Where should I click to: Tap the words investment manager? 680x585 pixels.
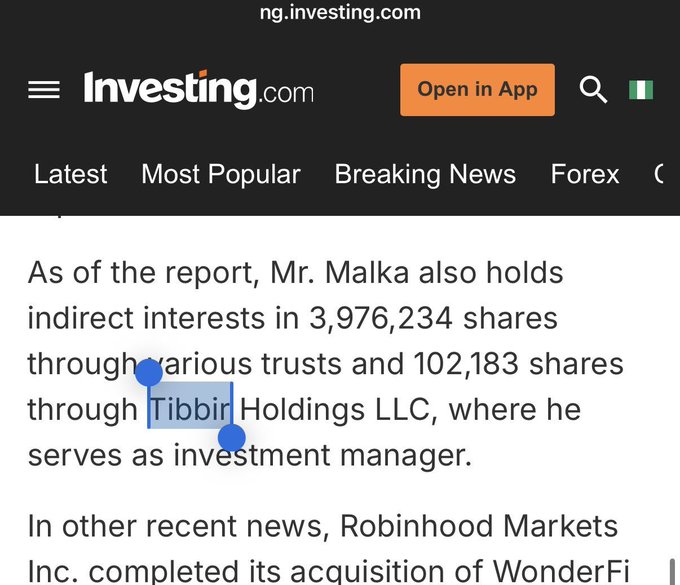pos(322,455)
